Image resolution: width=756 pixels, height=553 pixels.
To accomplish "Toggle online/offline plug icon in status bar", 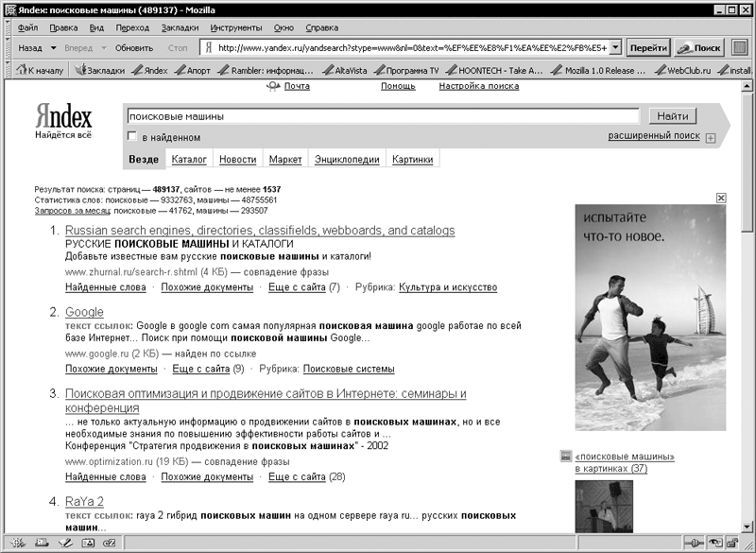I will point(696,543).
